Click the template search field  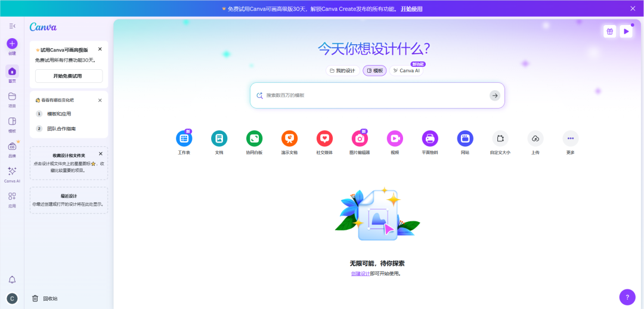tap(377, 95)
